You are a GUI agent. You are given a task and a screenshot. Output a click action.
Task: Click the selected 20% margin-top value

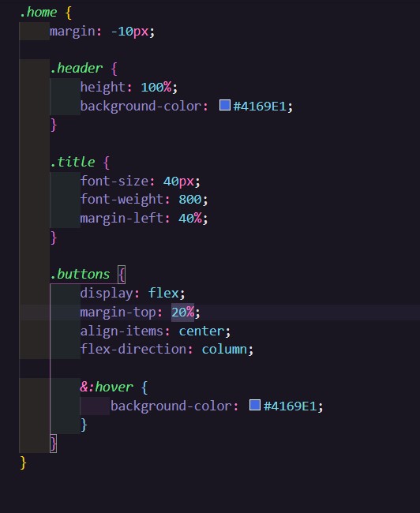click(x=182, y=312)
